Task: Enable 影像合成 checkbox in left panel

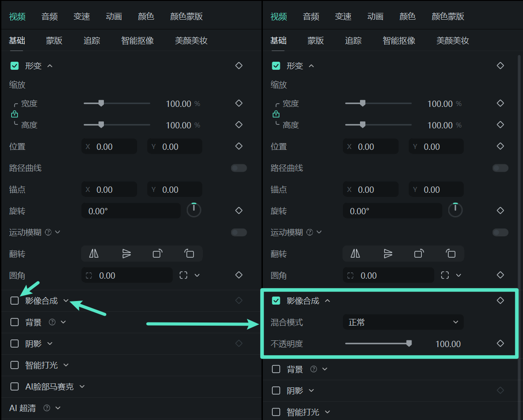Action: [15, 301]
